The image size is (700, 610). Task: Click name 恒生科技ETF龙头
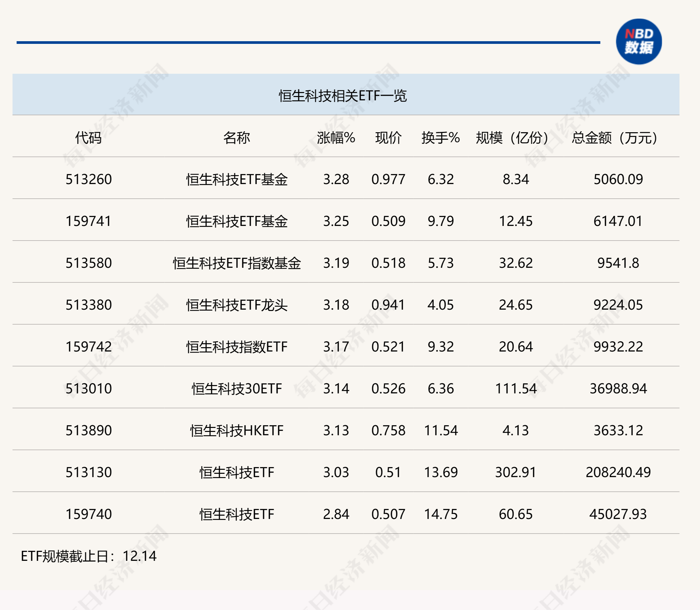tap(237, 305)
